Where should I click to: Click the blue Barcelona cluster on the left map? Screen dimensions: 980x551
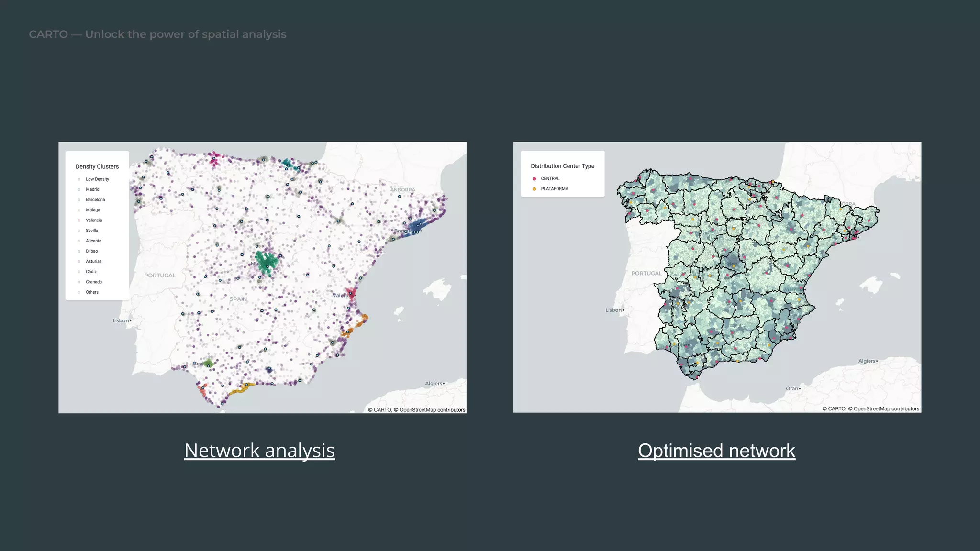pos(415,226)
